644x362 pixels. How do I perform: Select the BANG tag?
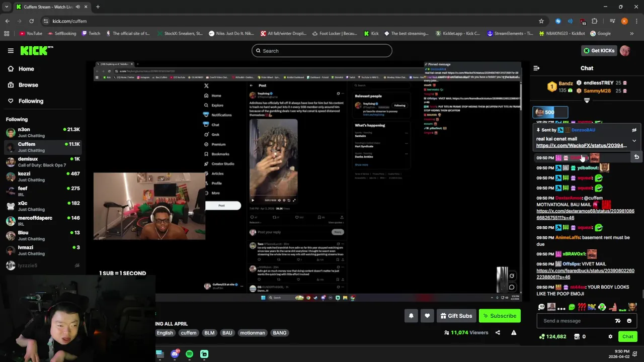(x=280, y=333)
